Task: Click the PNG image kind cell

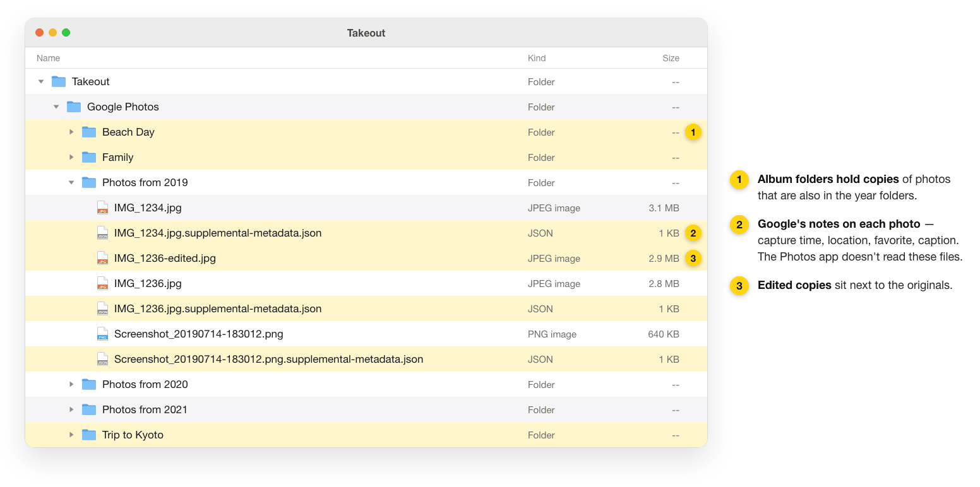Action: coord(552,334)
